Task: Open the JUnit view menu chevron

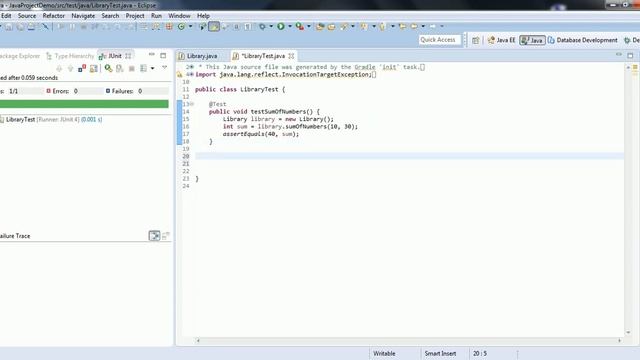Action: [x=165, y=67]
